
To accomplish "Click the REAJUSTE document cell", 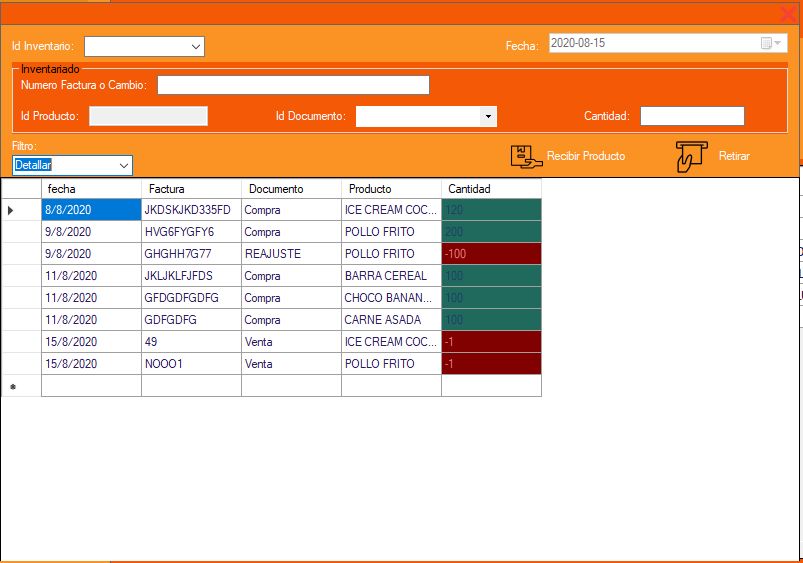I will tap(291, 254).
